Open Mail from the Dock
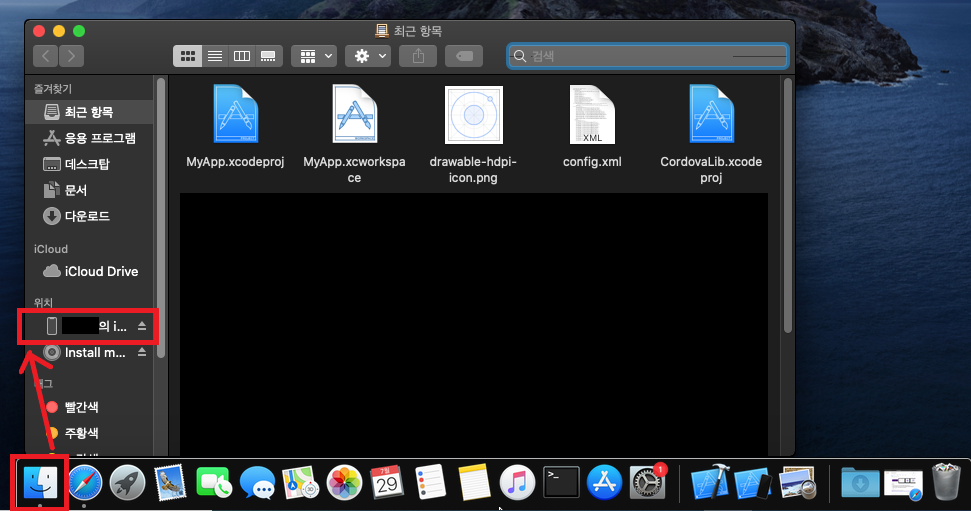The image size is (971, 511). [170, 483]
